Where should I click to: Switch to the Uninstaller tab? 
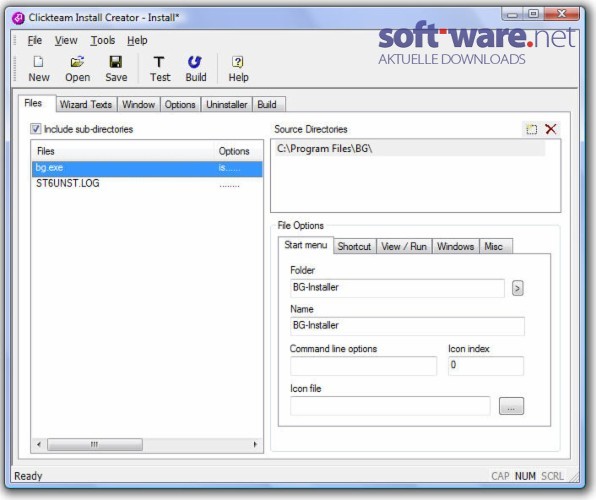(227, 105)
